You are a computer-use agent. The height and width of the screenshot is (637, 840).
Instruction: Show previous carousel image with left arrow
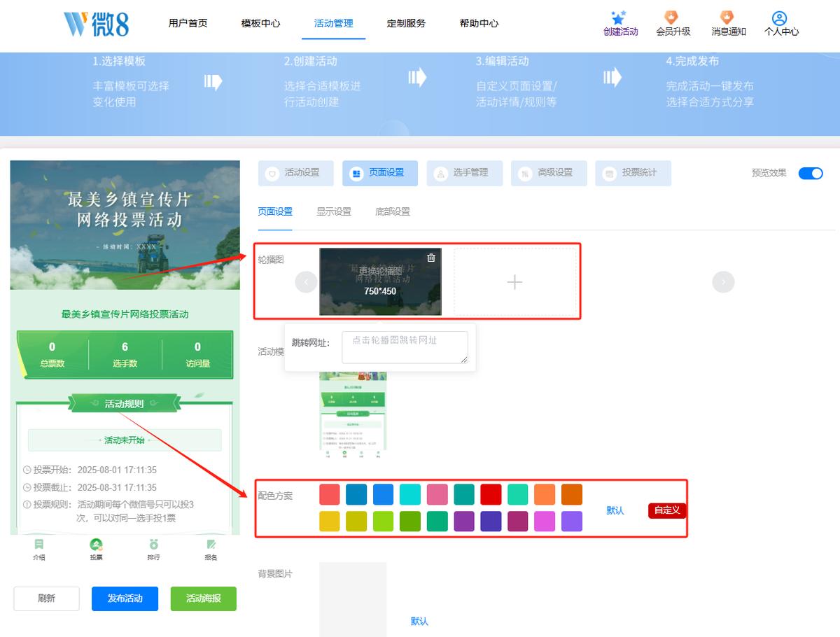click(306, 282)
